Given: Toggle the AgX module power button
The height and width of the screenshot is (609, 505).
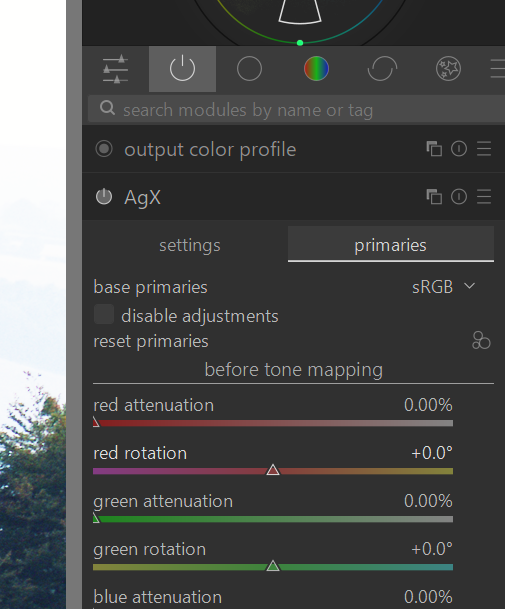Looking at the screenshot, I should pos(104,197).
